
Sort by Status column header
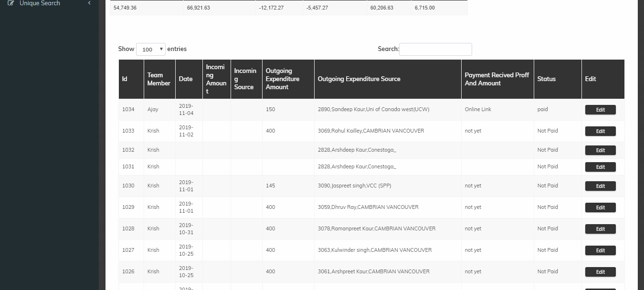click(558, 79)
